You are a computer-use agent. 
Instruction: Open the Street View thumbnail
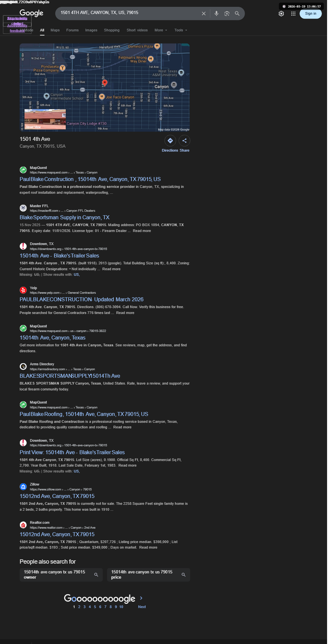pos(45,119)
